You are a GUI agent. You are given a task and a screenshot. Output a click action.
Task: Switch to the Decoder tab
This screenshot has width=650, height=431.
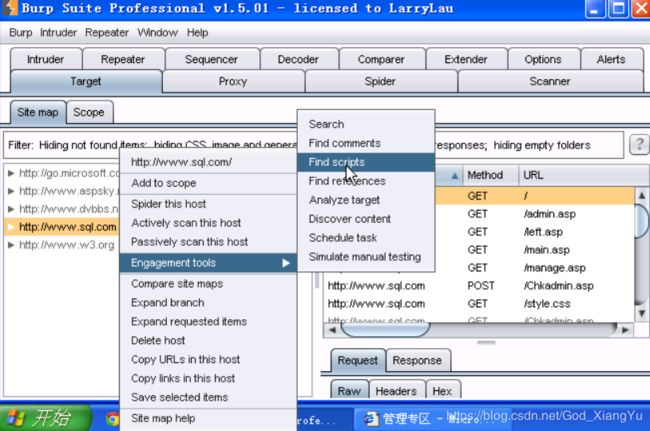click(298, 59)
